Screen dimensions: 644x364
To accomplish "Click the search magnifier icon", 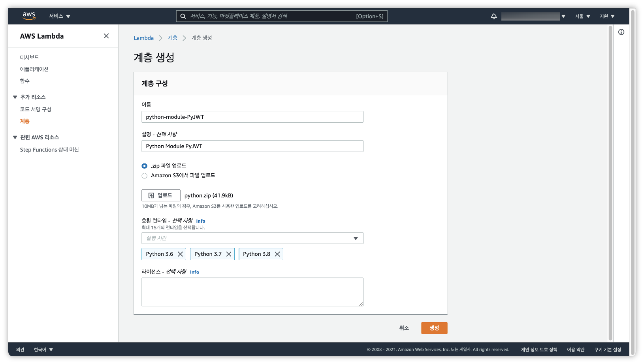I will (183, 16).
